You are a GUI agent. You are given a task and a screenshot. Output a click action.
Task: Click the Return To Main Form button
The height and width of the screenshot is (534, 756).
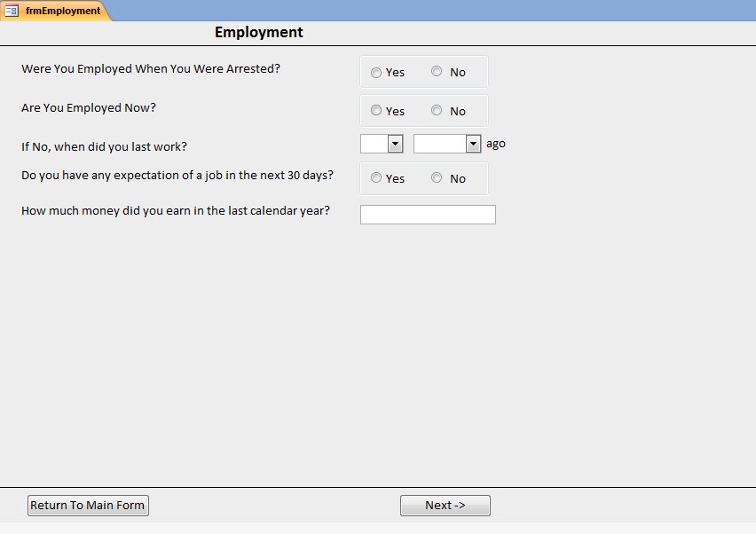88,506
